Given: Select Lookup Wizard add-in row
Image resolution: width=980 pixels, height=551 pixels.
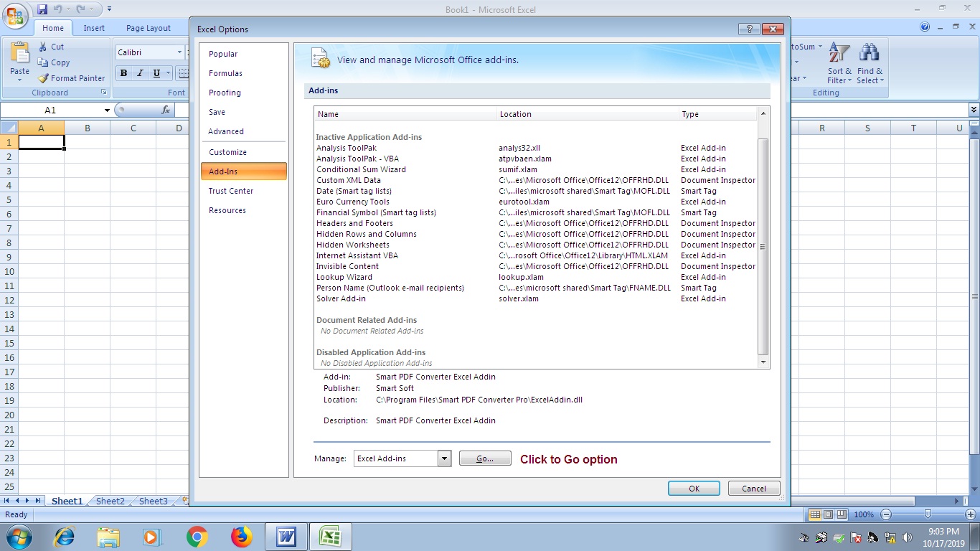Looking at the screenshot, I should [536, 277].
